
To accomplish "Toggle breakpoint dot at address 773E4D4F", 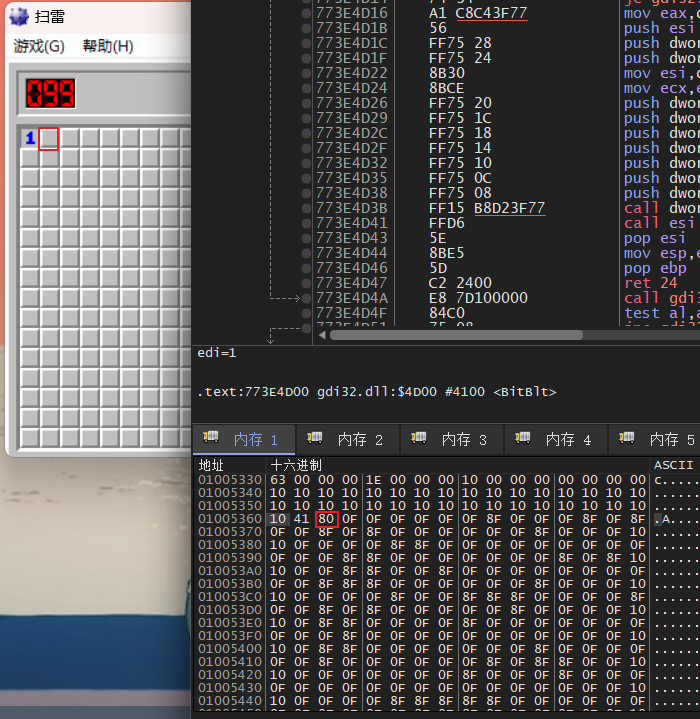I will pyautogui.click(x=306, y=313).
